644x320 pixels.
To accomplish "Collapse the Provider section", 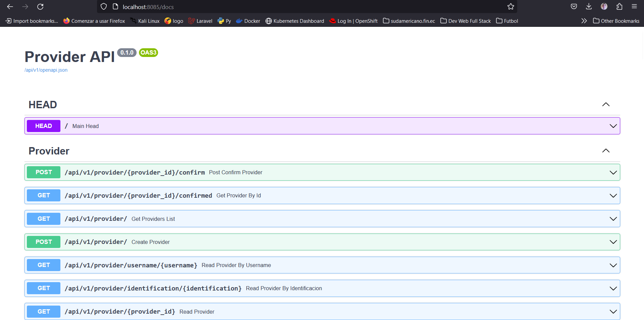I will point(605,151).
